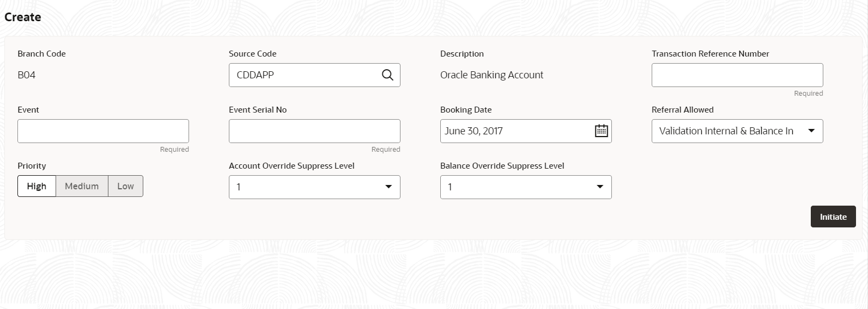Click the Create page heading
Screen dimensions: 868x309
tap(23, 17)
